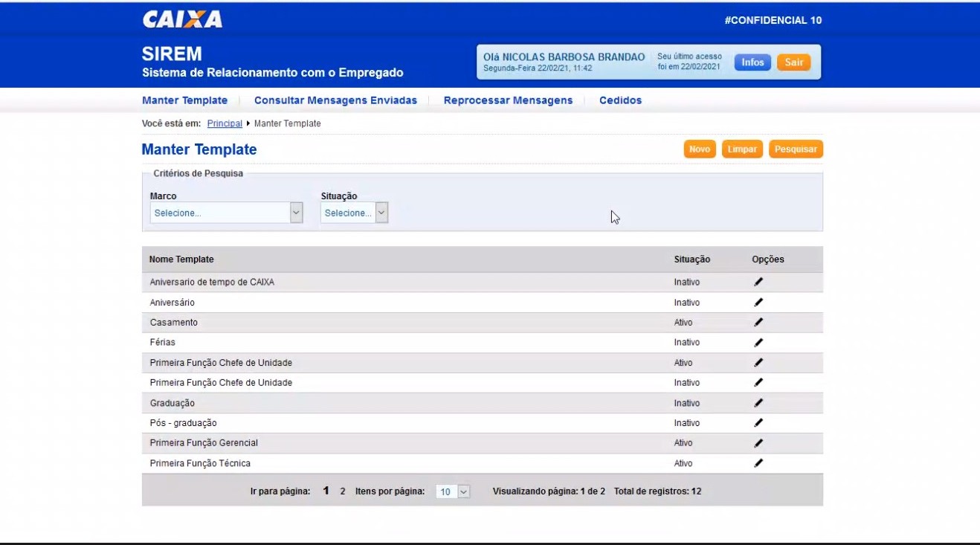This screenshot has width=980, height=545.
Task: Go to the Cedidos menu
Action: pyautogui.click(x=620, y=100)
